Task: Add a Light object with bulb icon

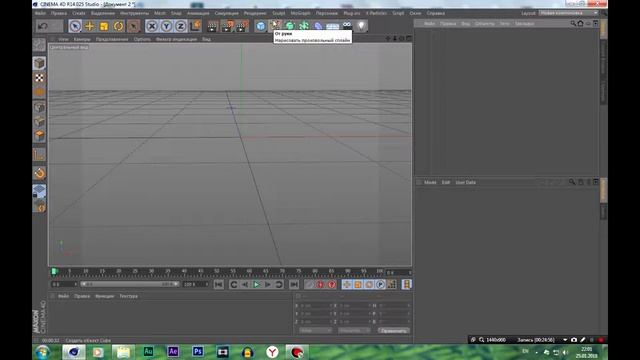Action: tap(361, 26)
